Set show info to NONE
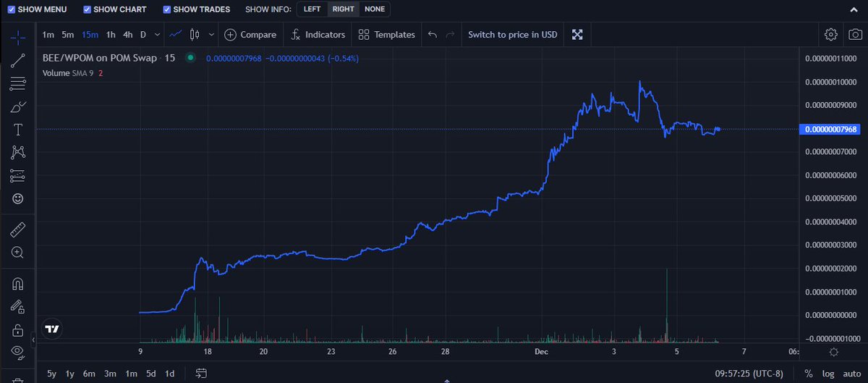 tap(375, 9)
